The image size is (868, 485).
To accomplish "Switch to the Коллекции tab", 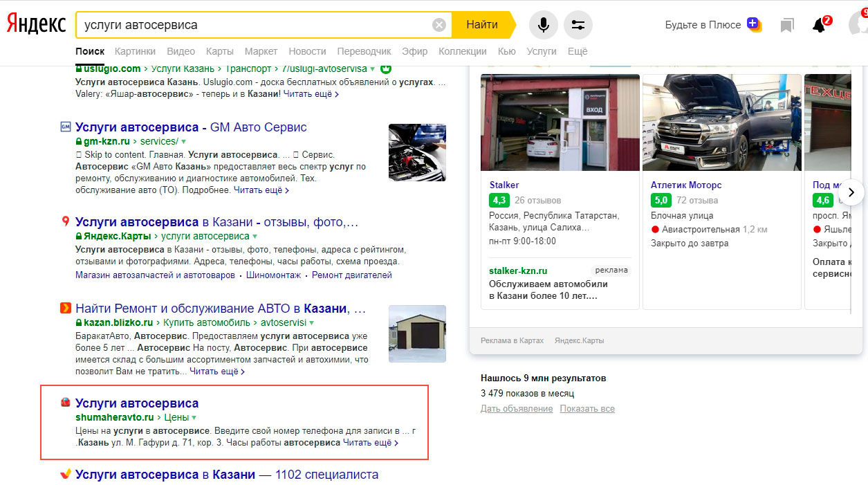I will click(x=463, y=51).
